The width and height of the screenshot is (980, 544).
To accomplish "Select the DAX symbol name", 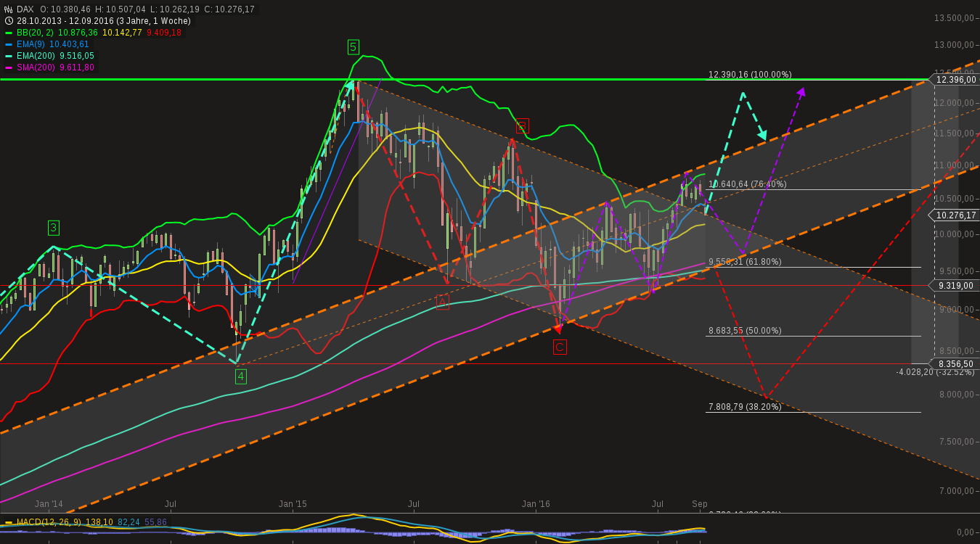I will 25,9.
